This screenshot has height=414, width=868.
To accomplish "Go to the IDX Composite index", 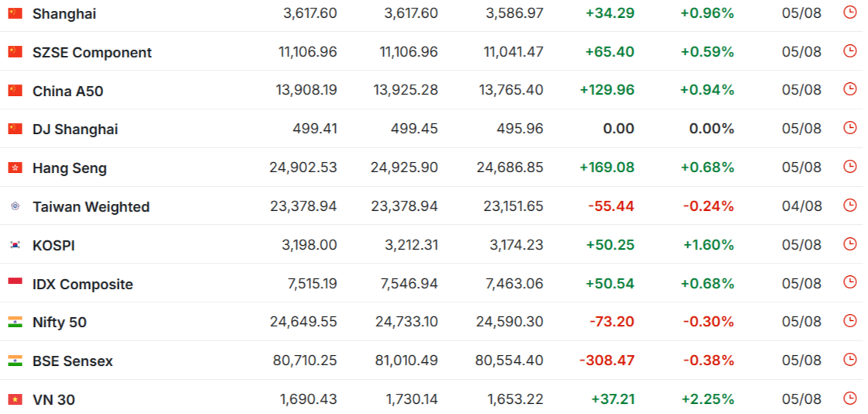I will 83,285.
